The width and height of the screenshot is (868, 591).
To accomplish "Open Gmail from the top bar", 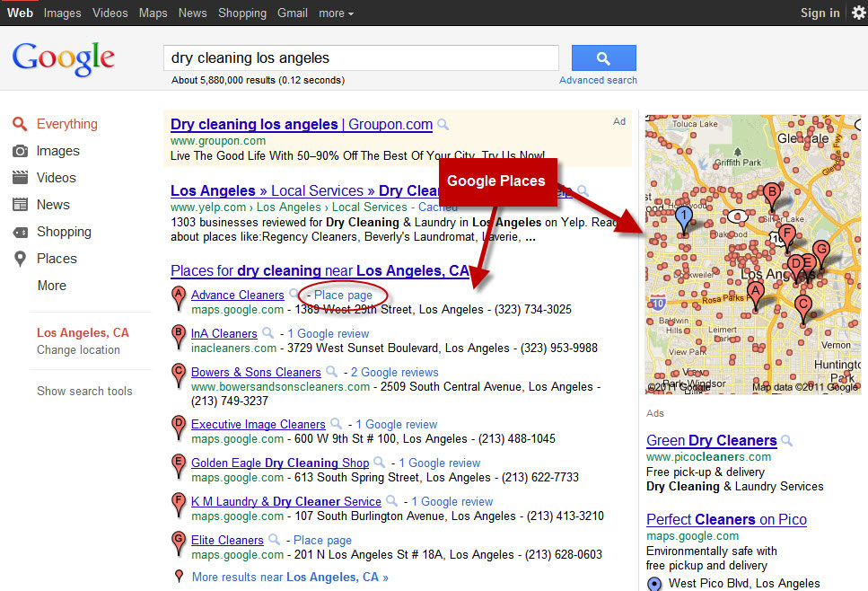I will tap(293, 13).
